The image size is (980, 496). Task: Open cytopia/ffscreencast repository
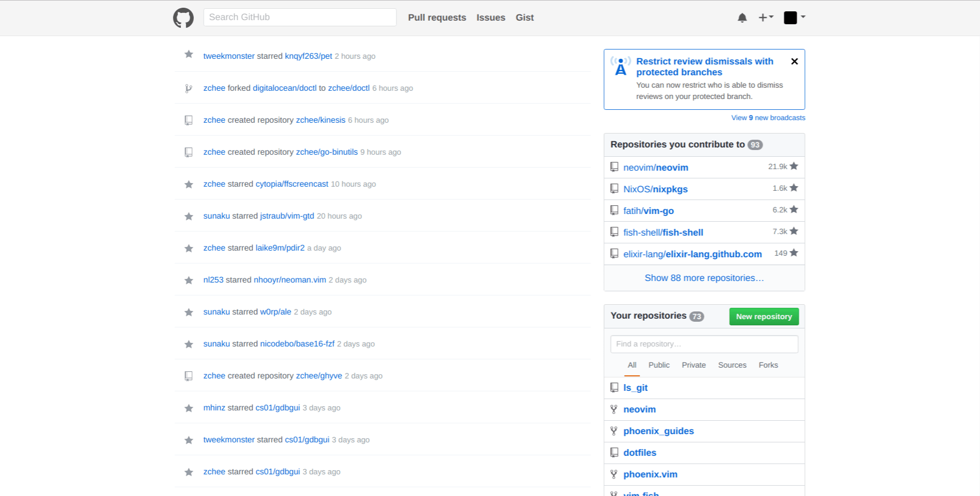(292, 184)
